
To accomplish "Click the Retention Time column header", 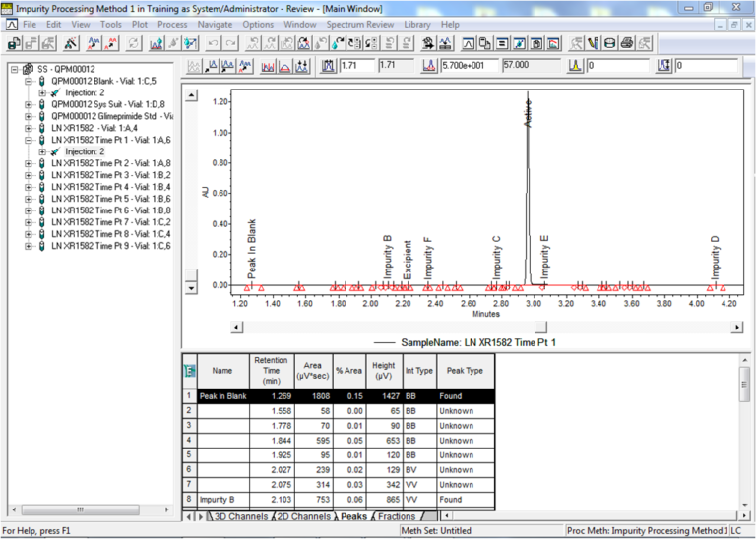I will click(x=271, y=371).
